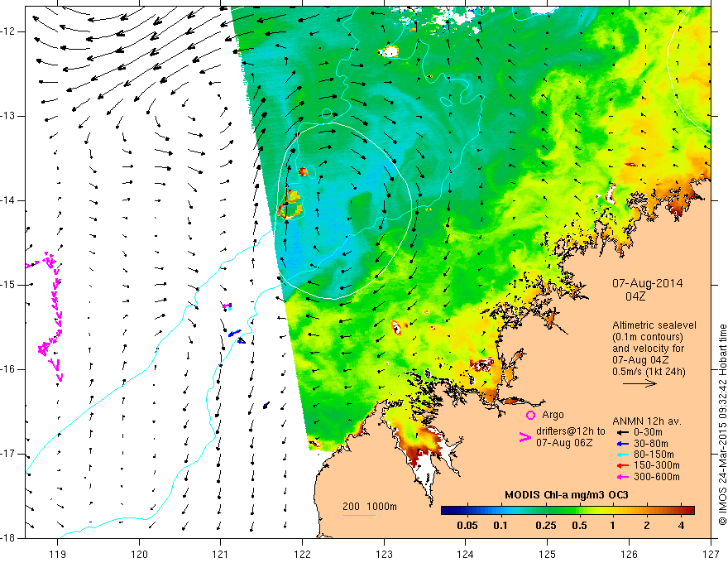This screenshot has height=563, width=728.
Task: Click the blue ANMN arrow near 121.5E, 16.4S
Action: [266, 405]
